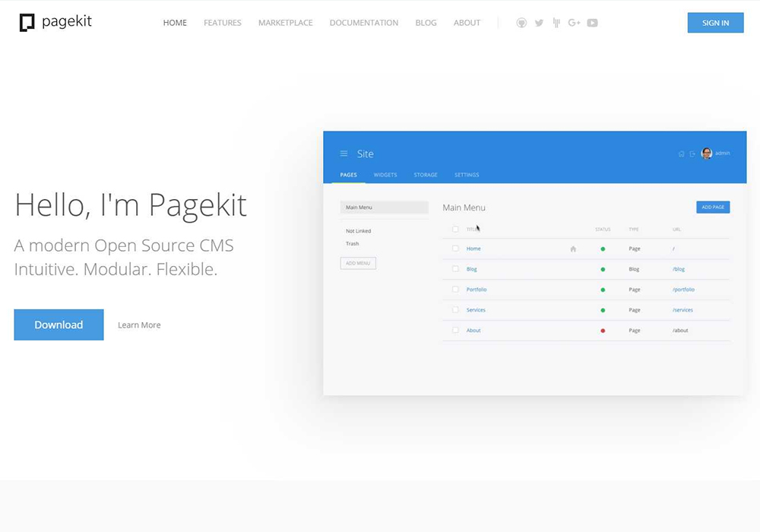760x532 pixels.
Task: Open the GitHub icon link
Action: 521,23
